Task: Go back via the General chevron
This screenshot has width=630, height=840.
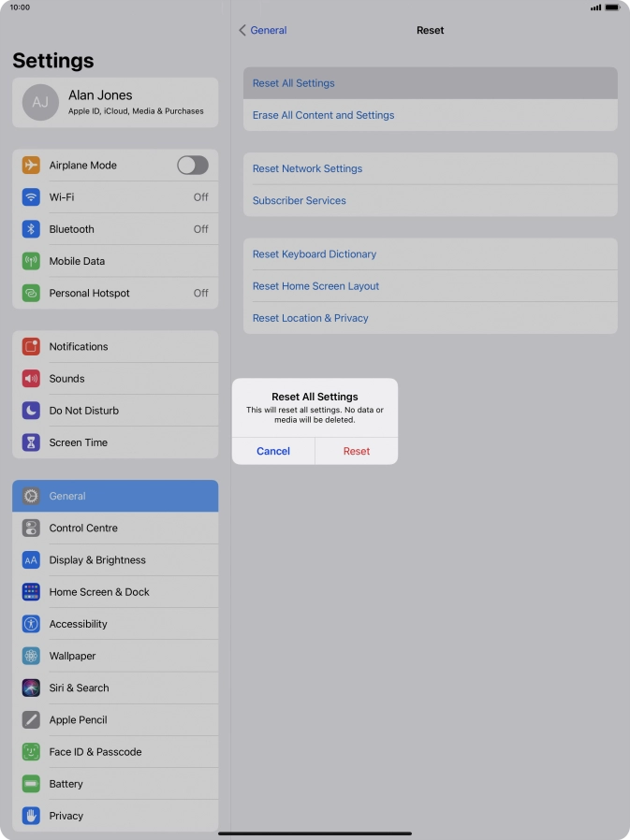Action: pyautogui.click(x=263, y=31)
